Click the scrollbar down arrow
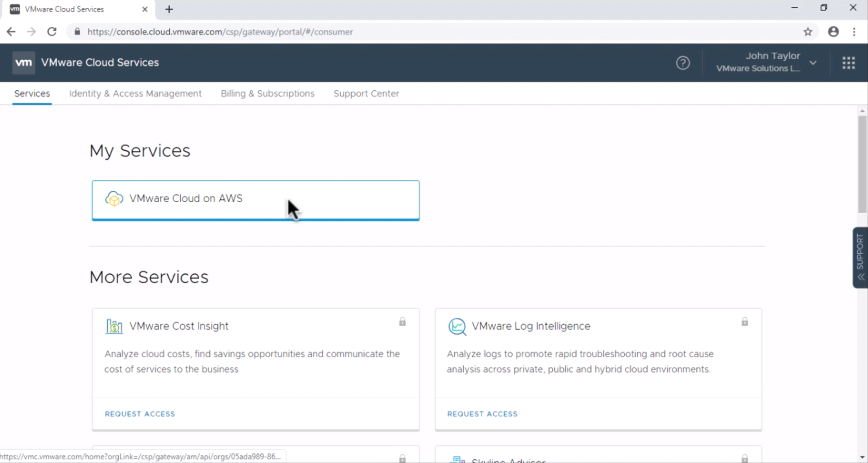The width and height of the screenshot is (868, 463). pyautogui.click(x=862, y=458)
